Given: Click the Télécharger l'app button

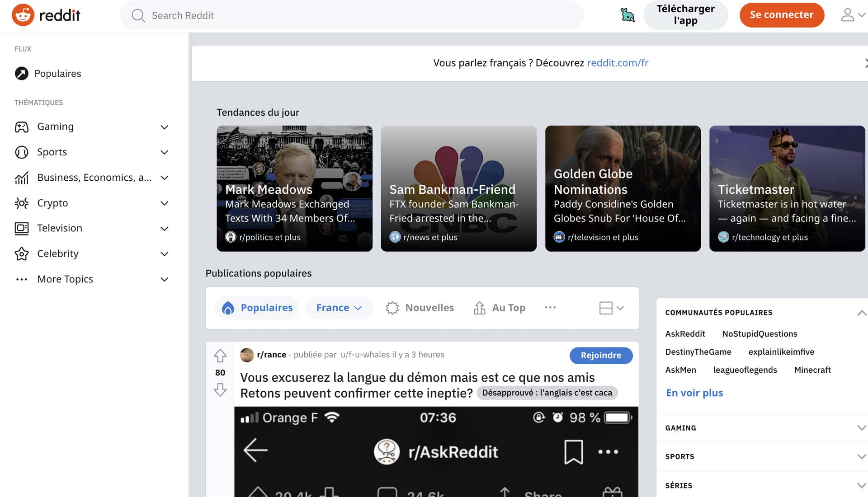Looking at the screenshot, I should click(x=685, y=15).
